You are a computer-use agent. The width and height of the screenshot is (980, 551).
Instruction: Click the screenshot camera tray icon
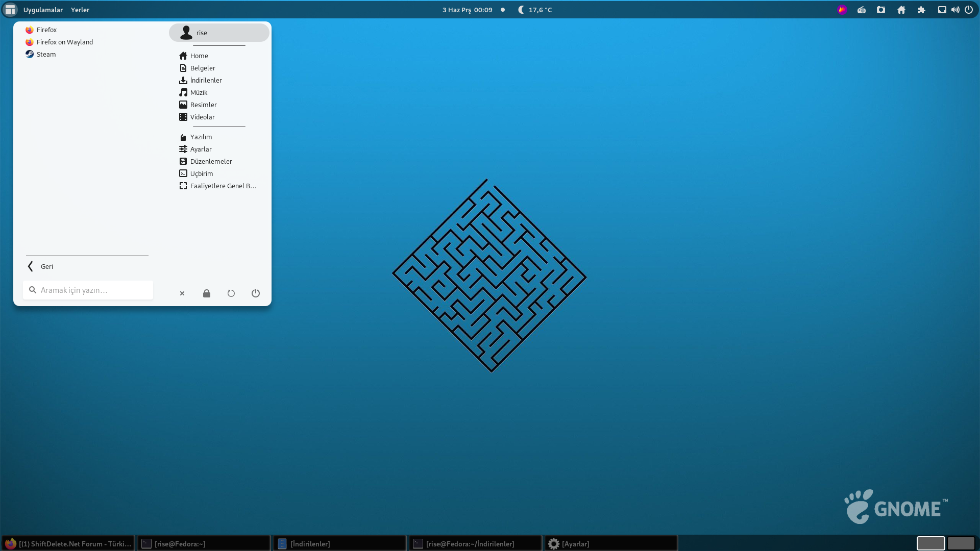(x=881, y=10)
